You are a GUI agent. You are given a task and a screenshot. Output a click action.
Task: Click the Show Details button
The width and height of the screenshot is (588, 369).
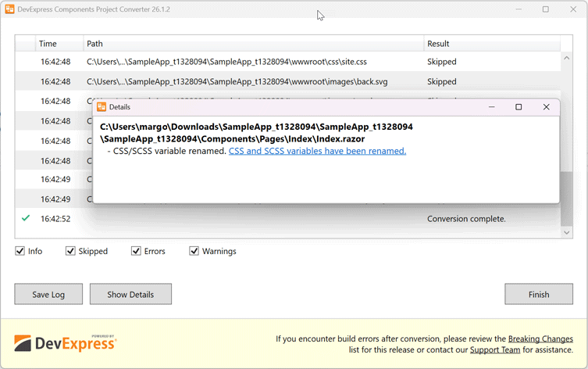click(130, 294)
